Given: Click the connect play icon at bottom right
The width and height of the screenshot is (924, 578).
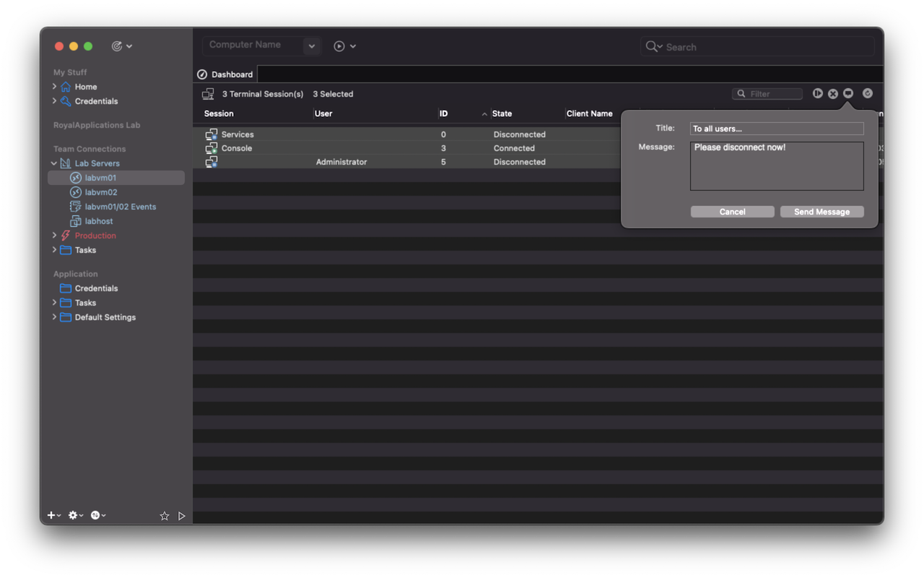Looking at the screenshot, I should point(182,516).
